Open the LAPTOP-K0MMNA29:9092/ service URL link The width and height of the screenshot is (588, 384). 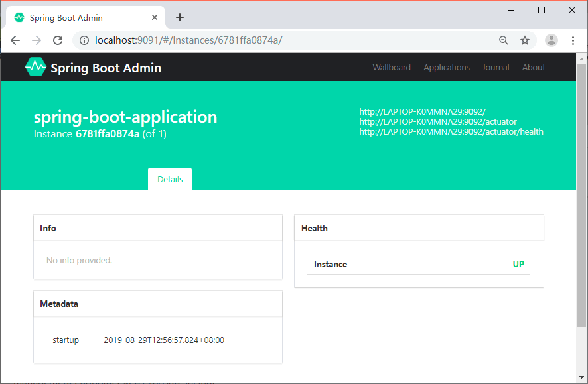tap(422, 111)
